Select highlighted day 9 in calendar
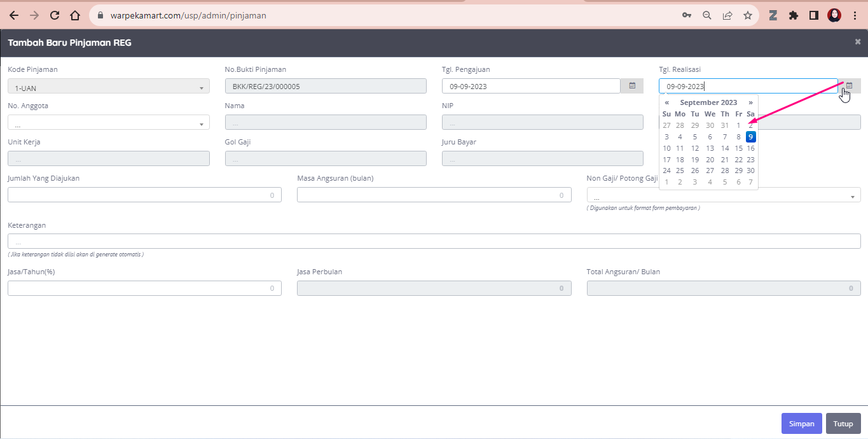Image resolution: width=868 pixels, height=439 pixels. tap(751, 137)
